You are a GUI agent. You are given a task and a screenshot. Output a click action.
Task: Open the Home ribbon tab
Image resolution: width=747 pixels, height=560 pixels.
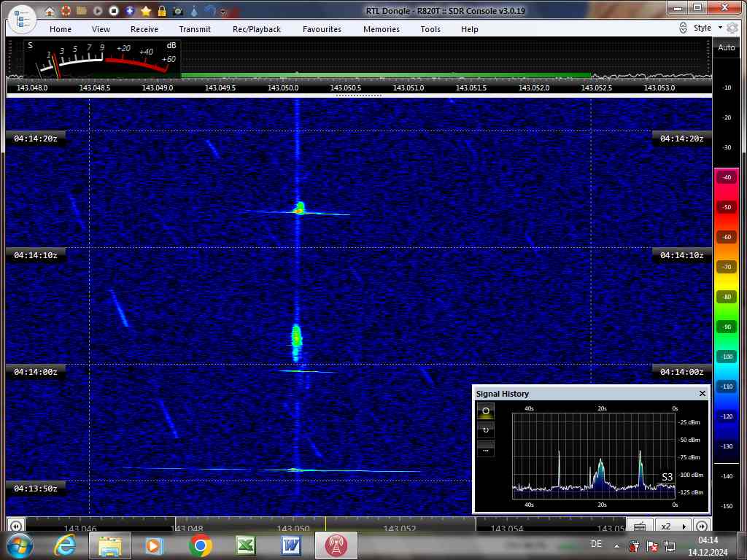click(x=61, y=29)
